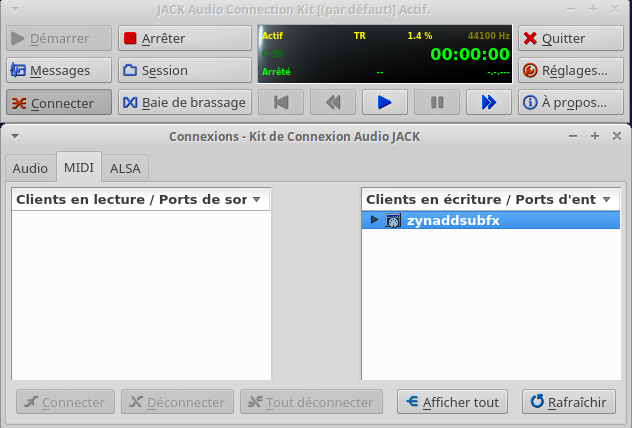The width and height of the screenshot is (632, 428).
Task: Click the 00:00:00 transport time display
Action: click(x=470, y=54)
